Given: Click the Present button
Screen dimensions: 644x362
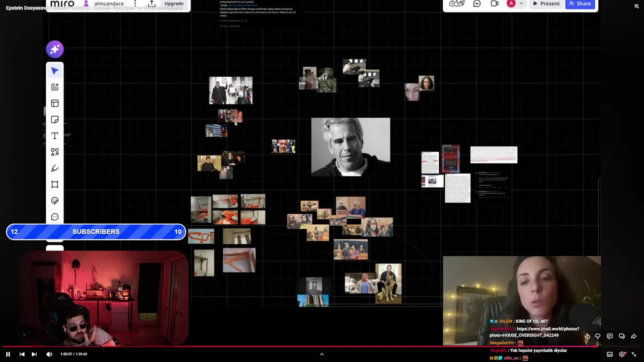Looking at the screenshot, I should coord(546,4).
